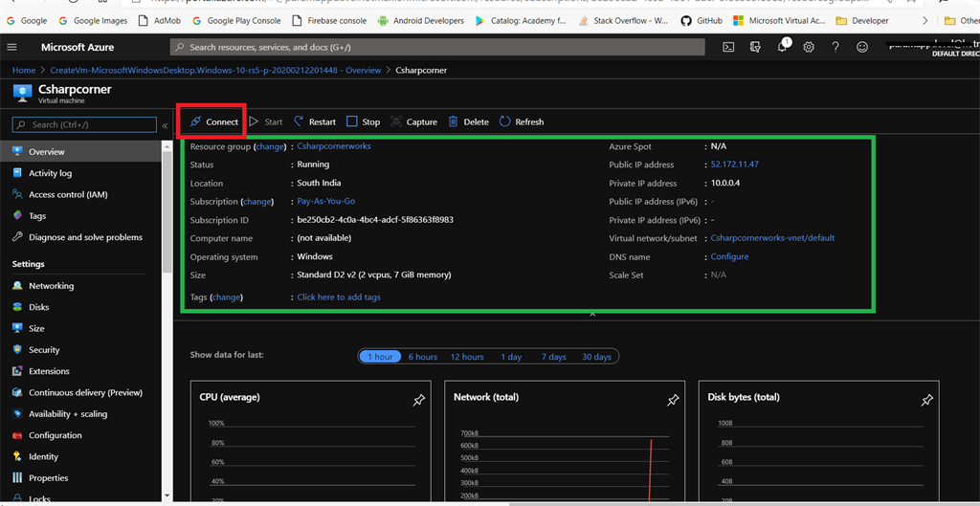
Task: Click the public IP address 52.172.11.47
Action: click(x=734, y=165)
